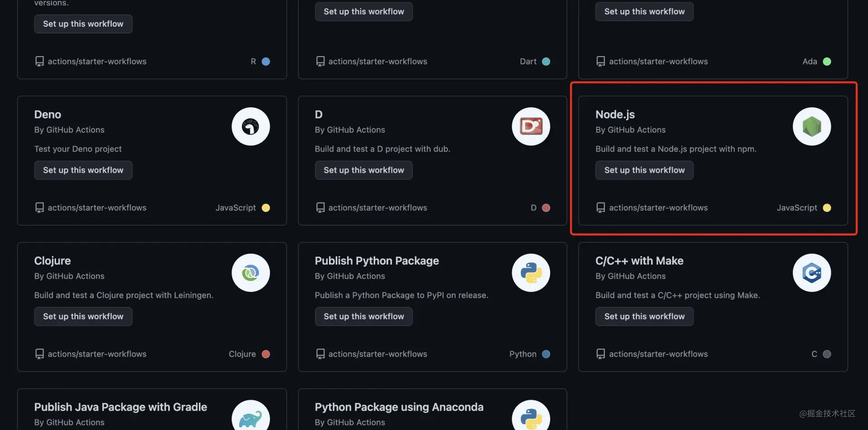Screen dimensions: 868x430
Task: Click the Clojure logo icon
Action: coord(250,273)
